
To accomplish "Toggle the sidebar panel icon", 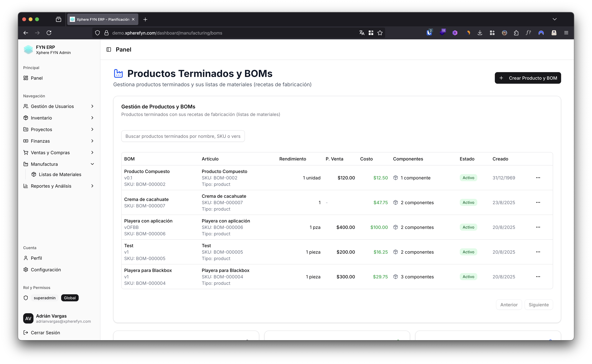I will (x=109, y=50).
